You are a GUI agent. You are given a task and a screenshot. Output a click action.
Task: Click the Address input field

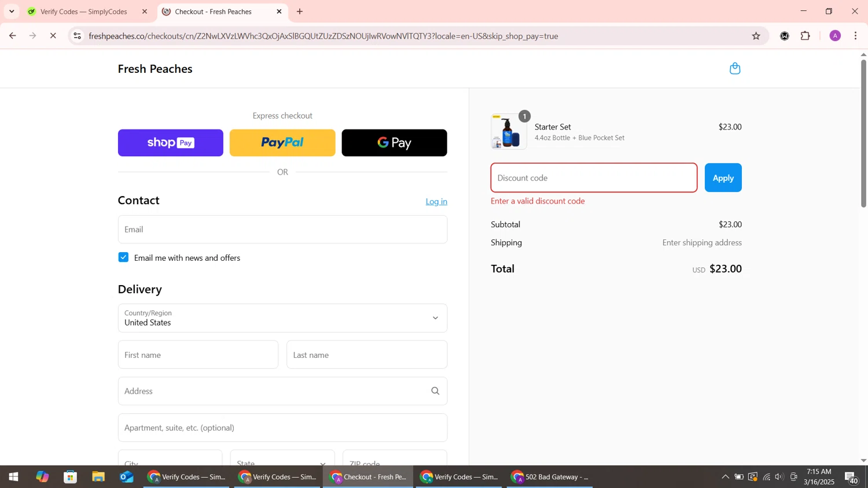pyautogui.click(x=282, y=391)
